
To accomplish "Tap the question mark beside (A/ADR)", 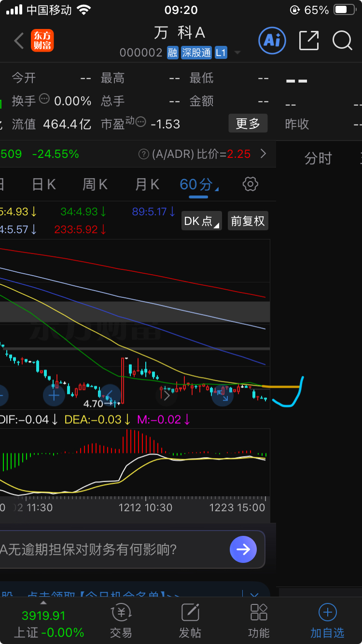I will tap(143, 154).
